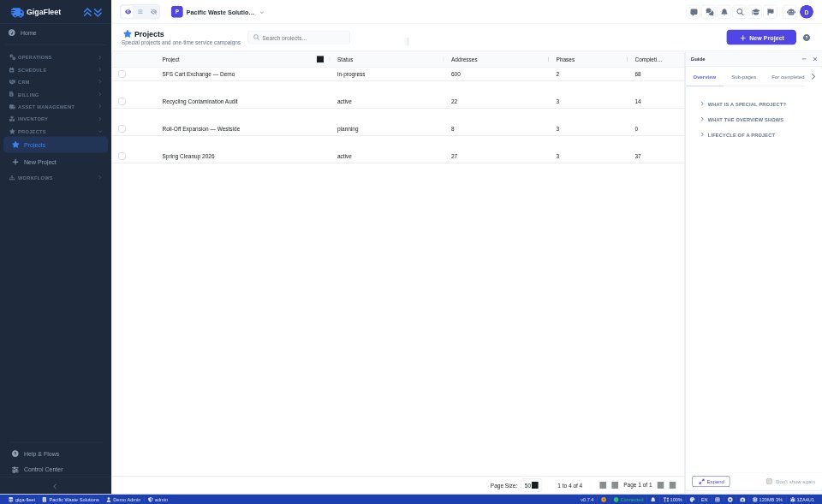
Task: Open the Page Size 50 dropdown
Action: [531, 485]
